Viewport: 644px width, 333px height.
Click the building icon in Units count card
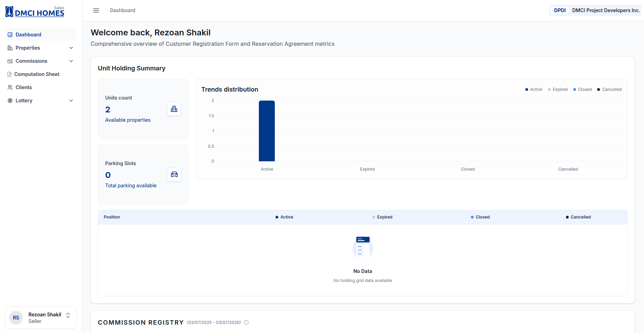tap(174, 109)
